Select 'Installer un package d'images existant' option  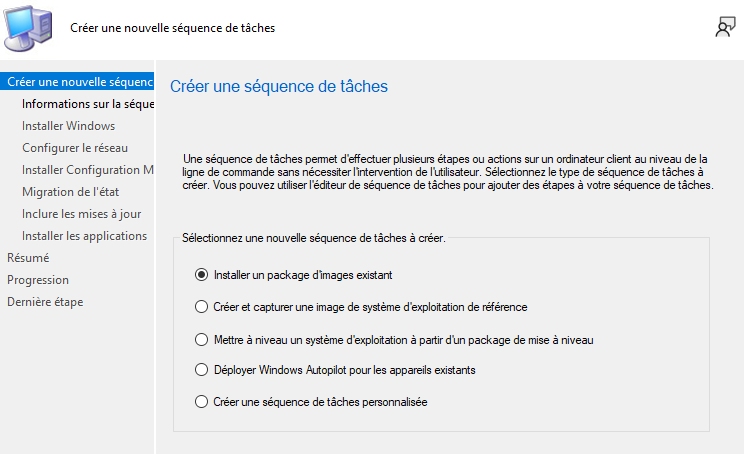pyautogui.click(x=202, y=274)
